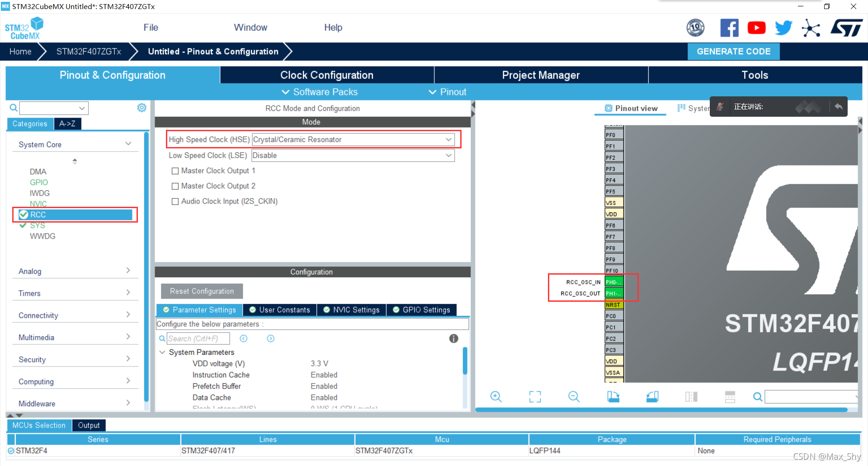The width and height of the screenshot is (868, 466).
Task: Click the muted microphone icon in the overlay
Action: point(720,107)
